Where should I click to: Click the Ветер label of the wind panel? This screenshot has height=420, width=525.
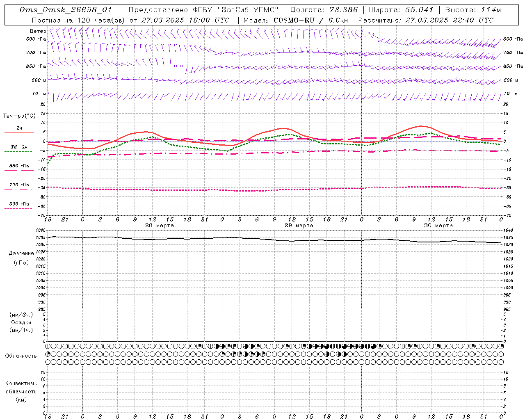click(x=38, y=31)
